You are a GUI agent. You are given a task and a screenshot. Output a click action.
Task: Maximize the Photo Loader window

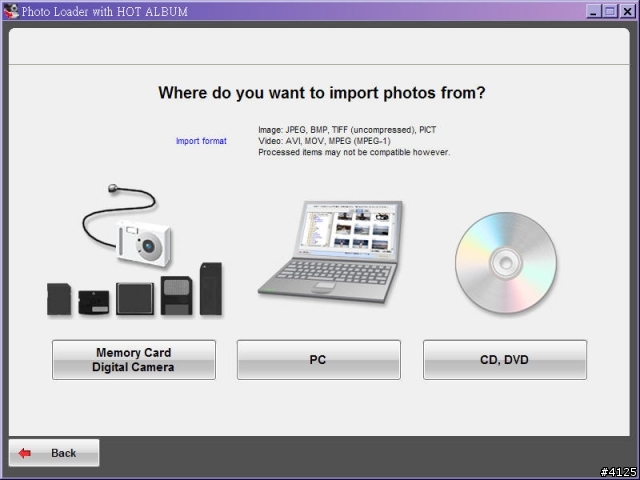(x=610, y=11)
